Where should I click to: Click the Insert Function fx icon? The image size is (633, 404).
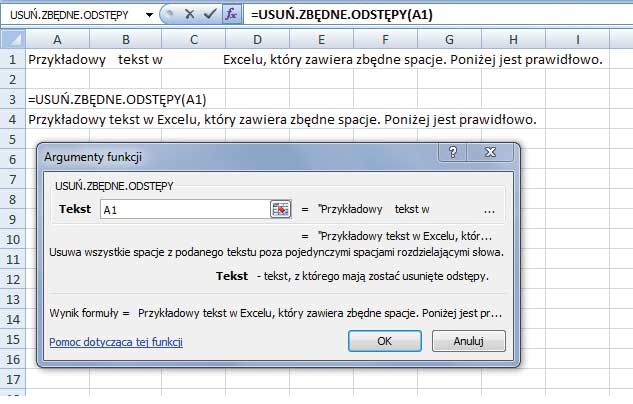(x=230, y=15)
